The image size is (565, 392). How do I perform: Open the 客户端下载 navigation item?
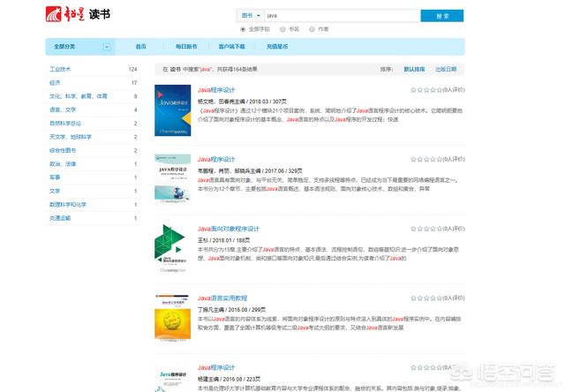click(231, 47)
